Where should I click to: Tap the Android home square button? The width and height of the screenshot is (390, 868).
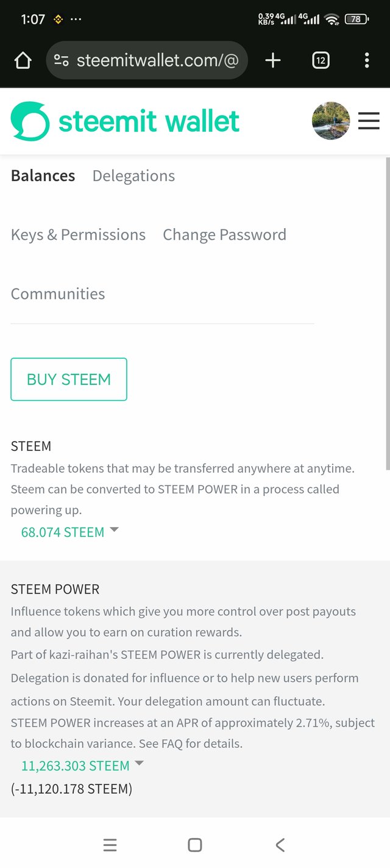(195, 845)
